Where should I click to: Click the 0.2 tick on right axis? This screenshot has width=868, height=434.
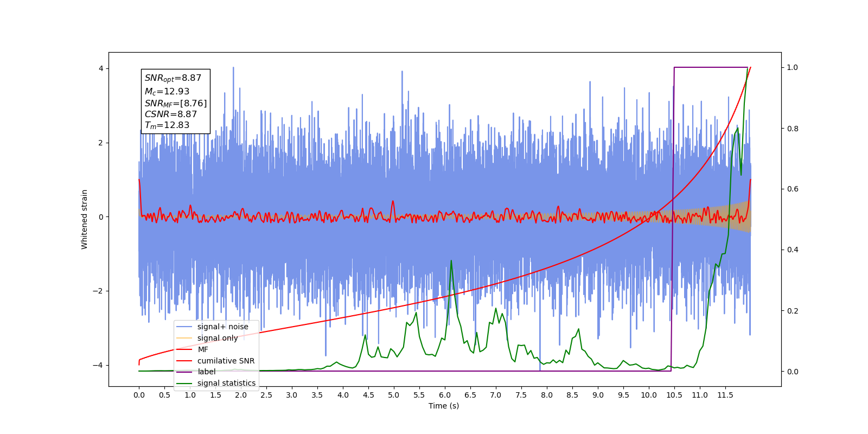[x=793, y=311]
